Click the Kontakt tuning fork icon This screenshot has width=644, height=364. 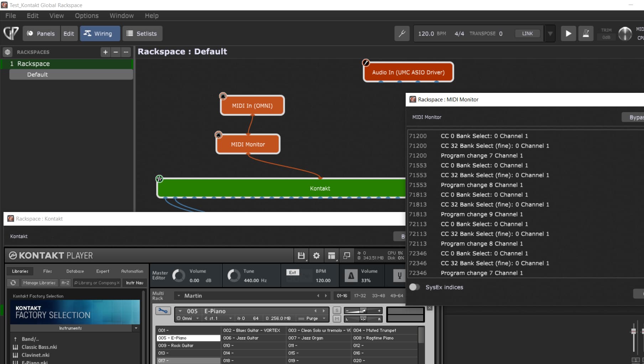399,275
